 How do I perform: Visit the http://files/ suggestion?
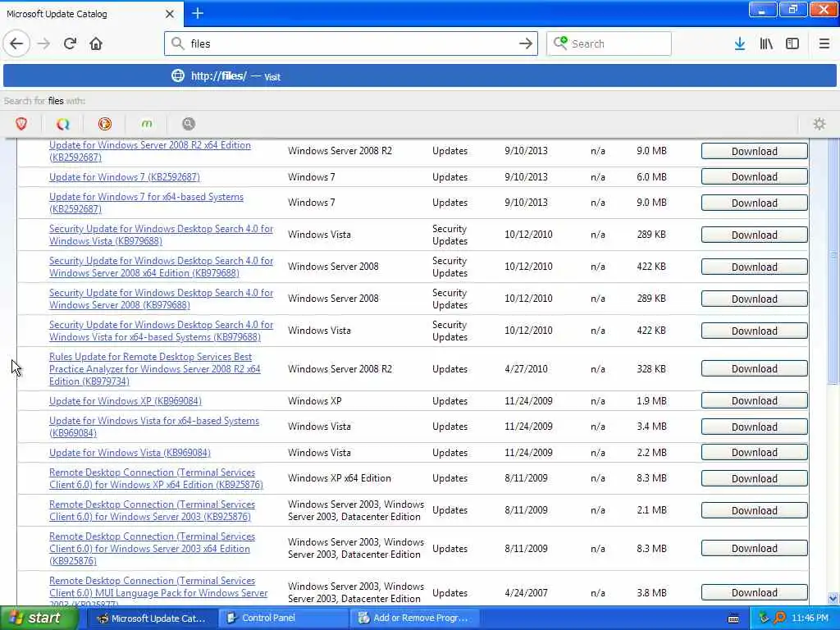click(x=419, y=76)
